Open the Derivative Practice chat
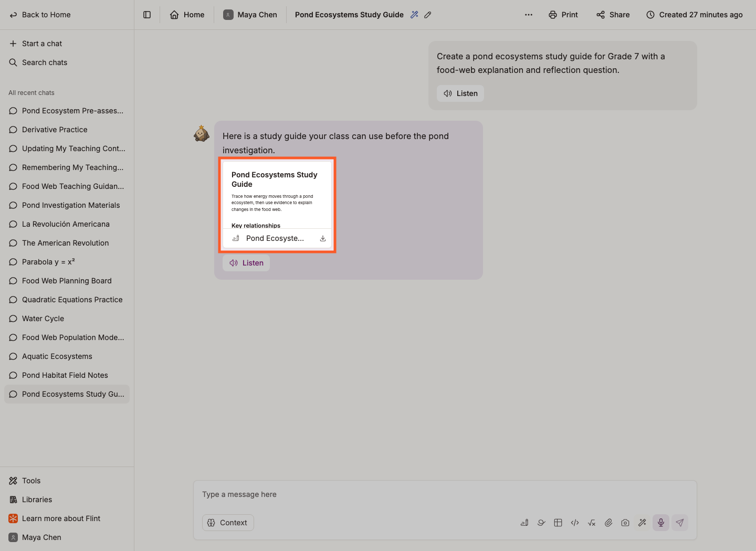Viewport: 756px width, 551px height. click(x=67, y=130)
